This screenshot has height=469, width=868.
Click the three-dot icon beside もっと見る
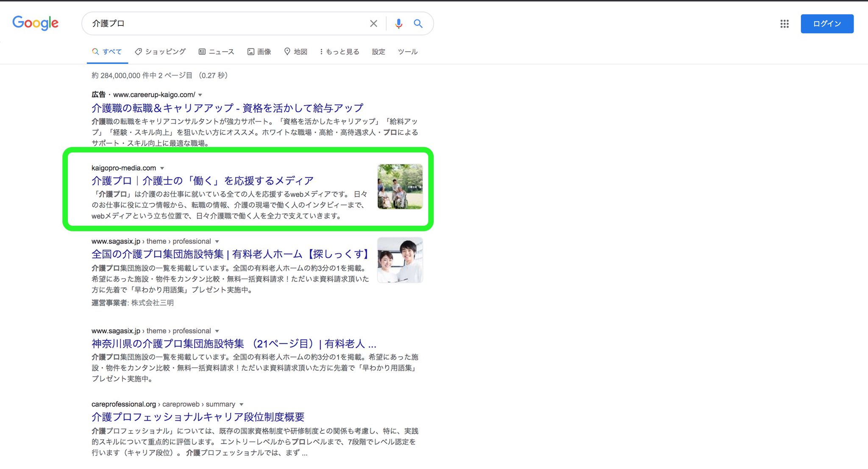tap(321, 52)
